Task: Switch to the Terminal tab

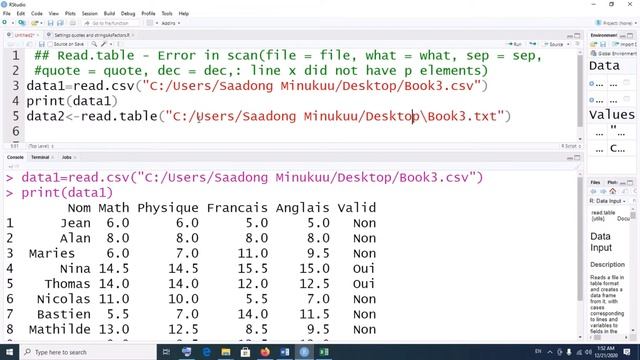Action: pyautogui.click(x=40, y=158)
